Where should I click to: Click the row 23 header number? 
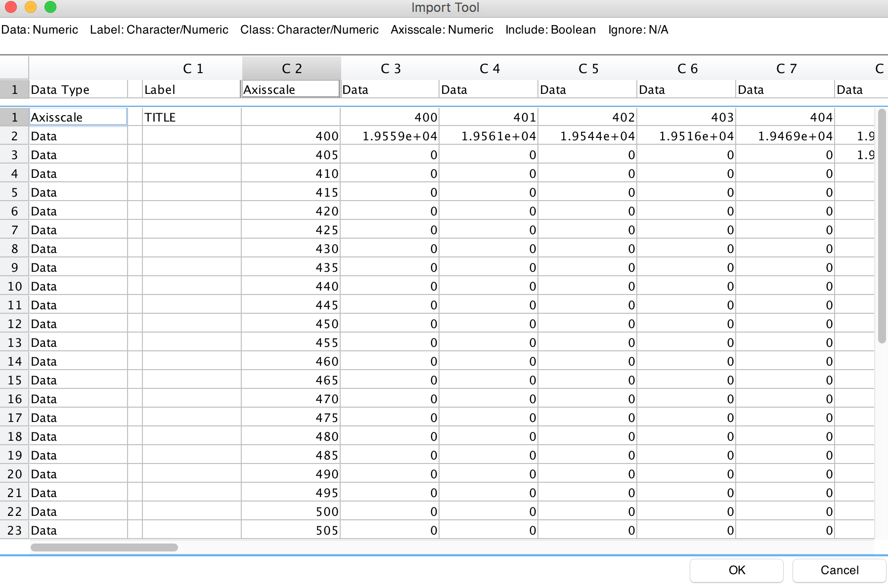(14, 531)
